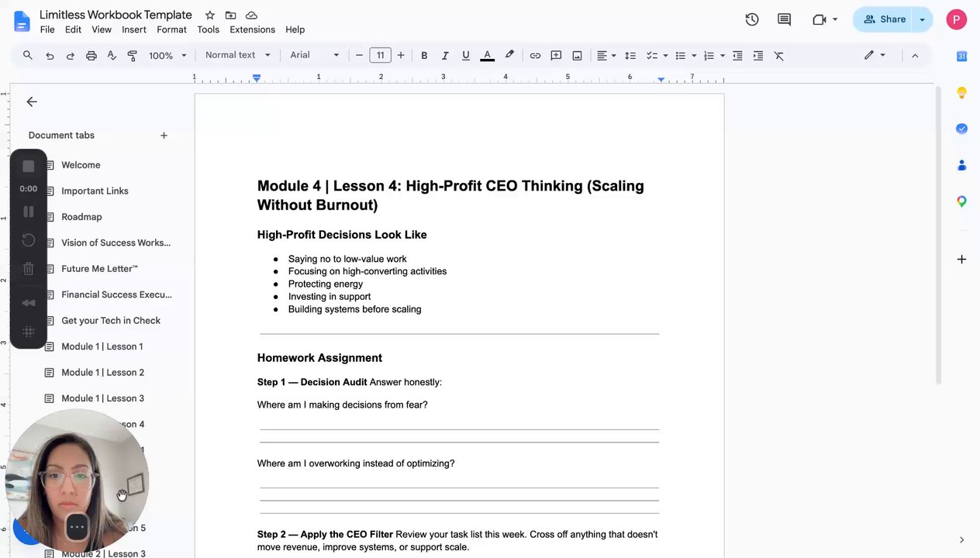Open version history clock icon

point(751,19)
